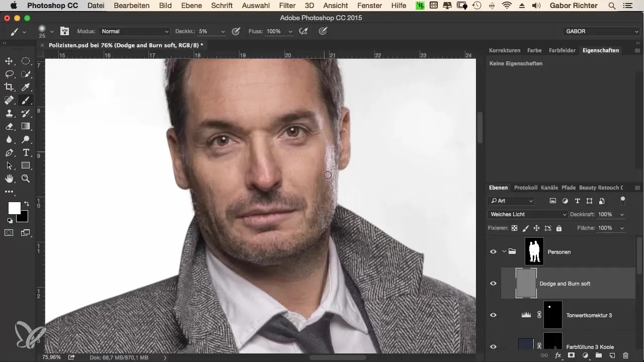Toggle pressure control for brush size
The width and height of the screenshot is (644, 362).
point(324,31)
